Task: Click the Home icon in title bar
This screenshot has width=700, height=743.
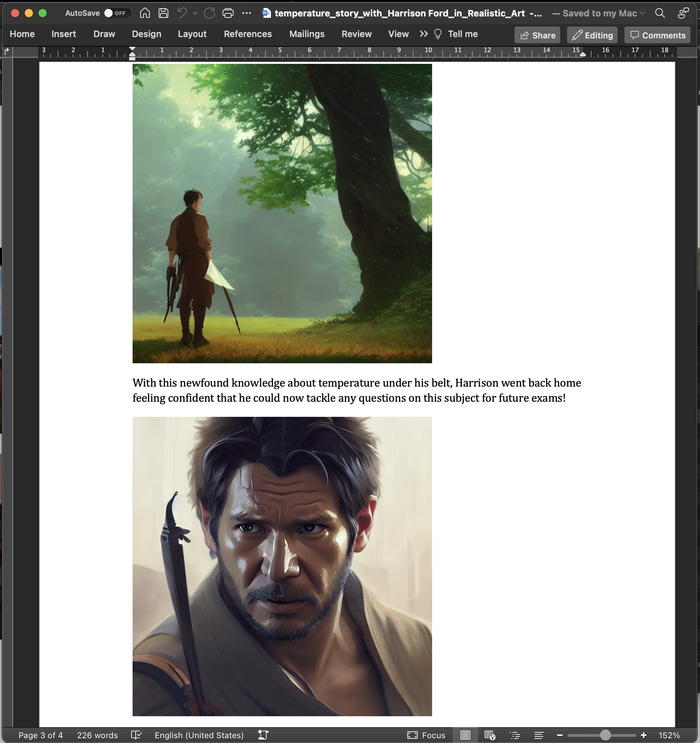Action: tap(145, 13)
